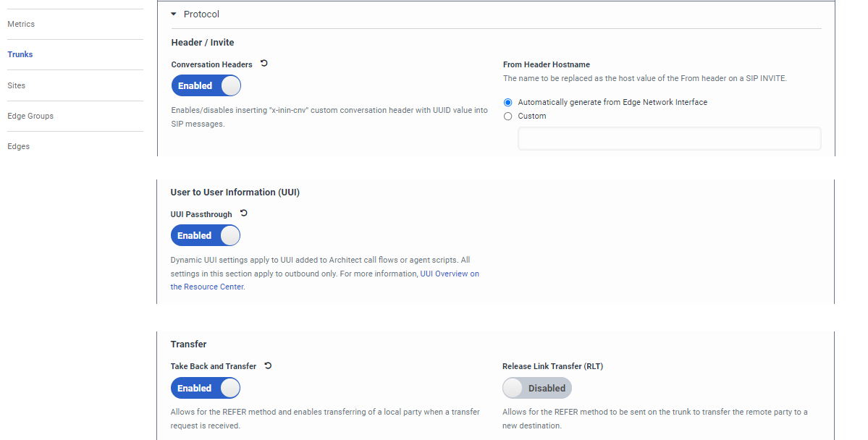
Task: Toggle Conversation Headers switch
Action: [206, 86]
